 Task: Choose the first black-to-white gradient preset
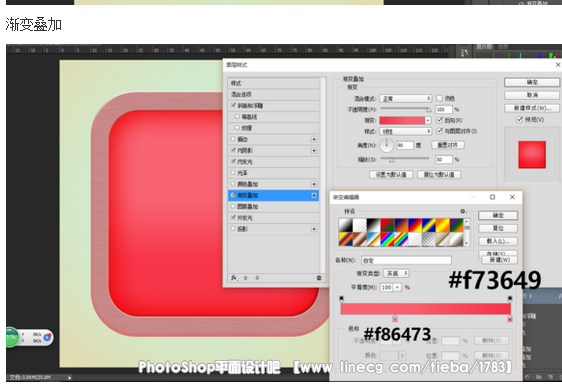point(345,225)
